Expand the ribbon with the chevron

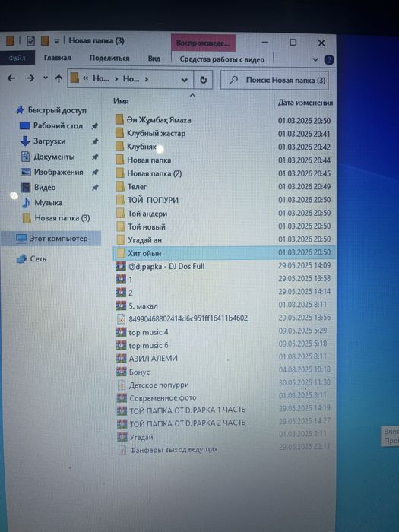[x=315, y=60]
